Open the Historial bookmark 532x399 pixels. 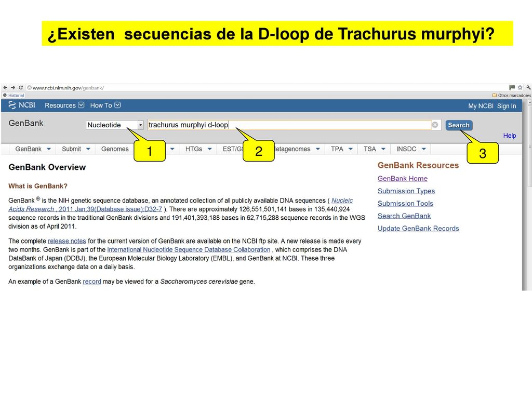14,96
